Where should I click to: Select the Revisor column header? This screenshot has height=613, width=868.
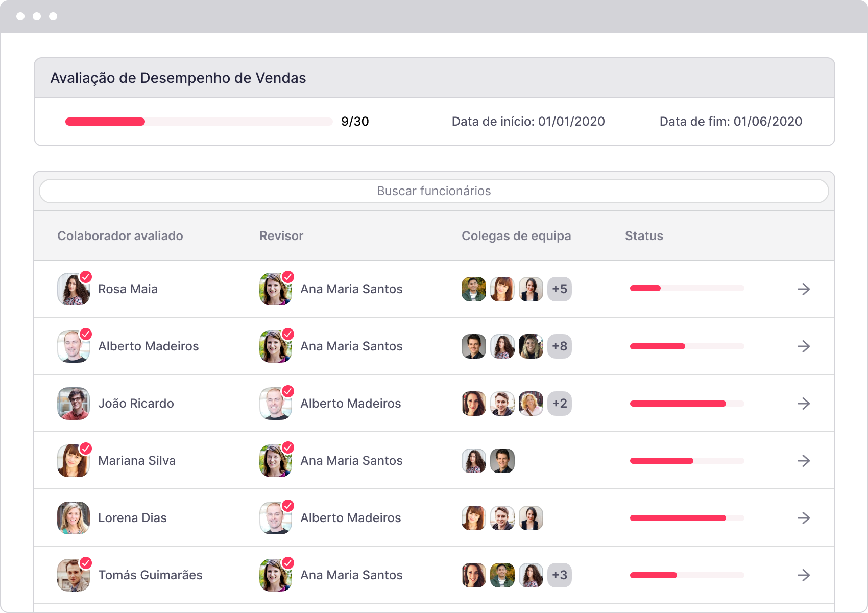pyautogui.click(x=281, y=236)
